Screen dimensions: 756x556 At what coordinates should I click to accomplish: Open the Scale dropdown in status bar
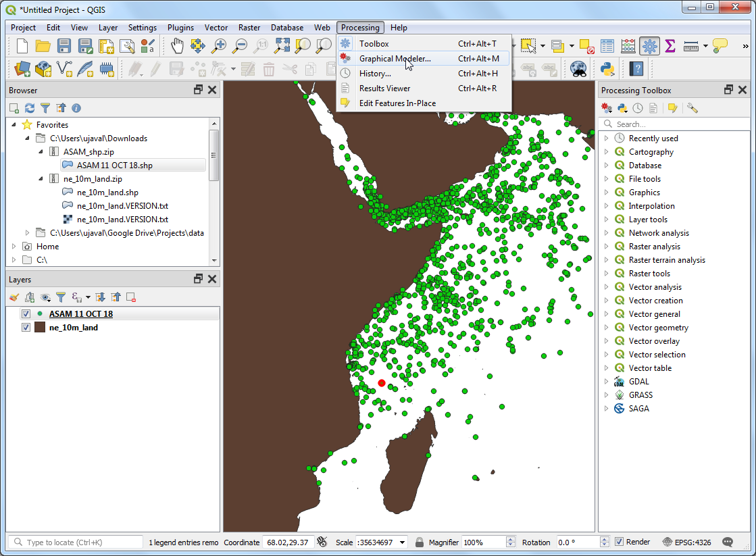point(403,542)
